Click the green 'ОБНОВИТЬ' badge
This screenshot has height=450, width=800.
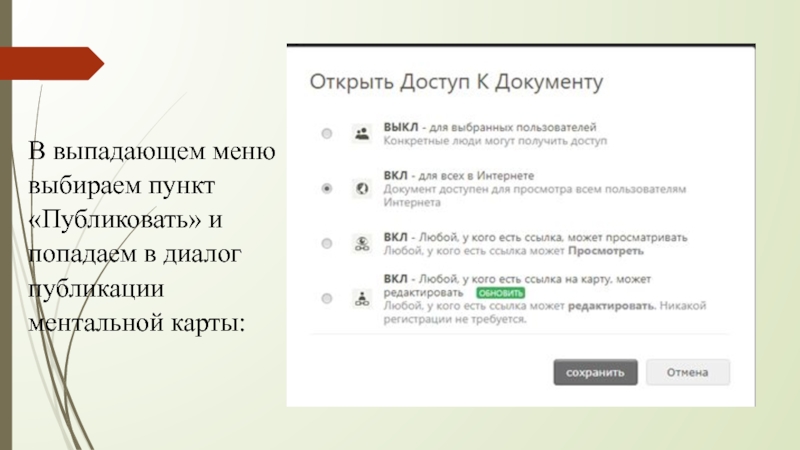pyautogui.click(x=501, y=293)
